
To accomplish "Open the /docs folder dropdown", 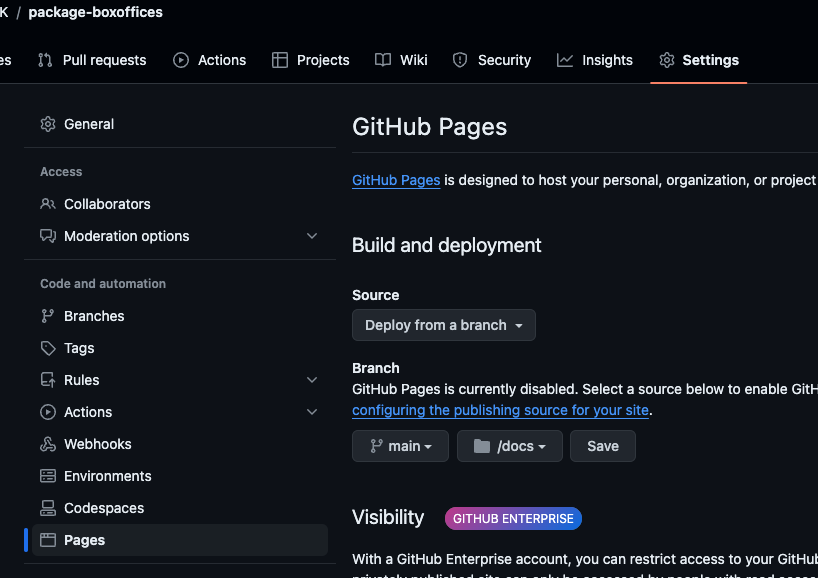I will click(x=510, y=446).
